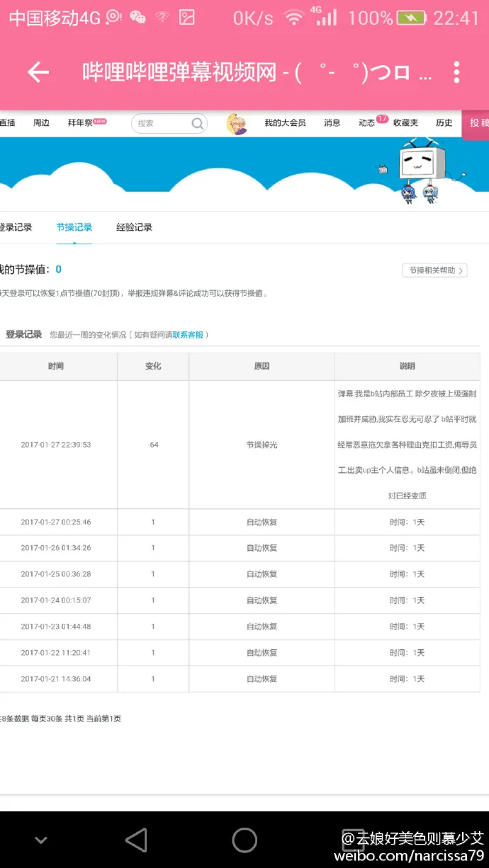The image size is (489, 868).
Task: Open 消息 messages menu
Action: [332, 122]
